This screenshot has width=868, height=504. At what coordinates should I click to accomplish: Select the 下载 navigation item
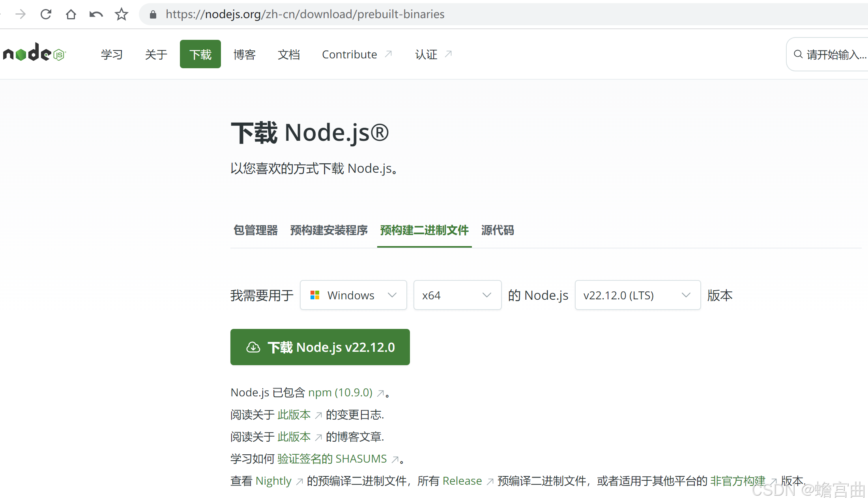tap(200, 54)
